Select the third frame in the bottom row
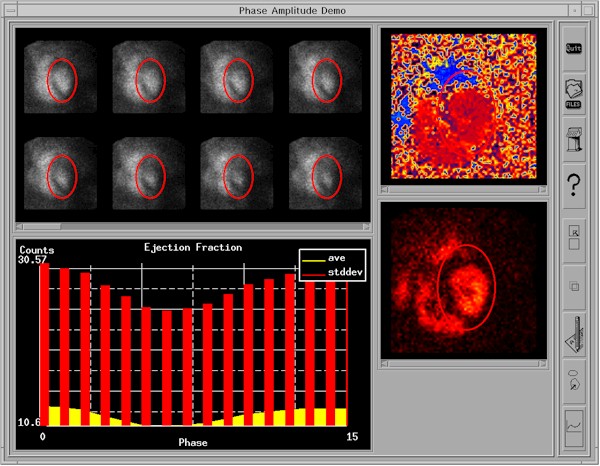Viewport: 600px width, 466px height. (x=237, y=173)
